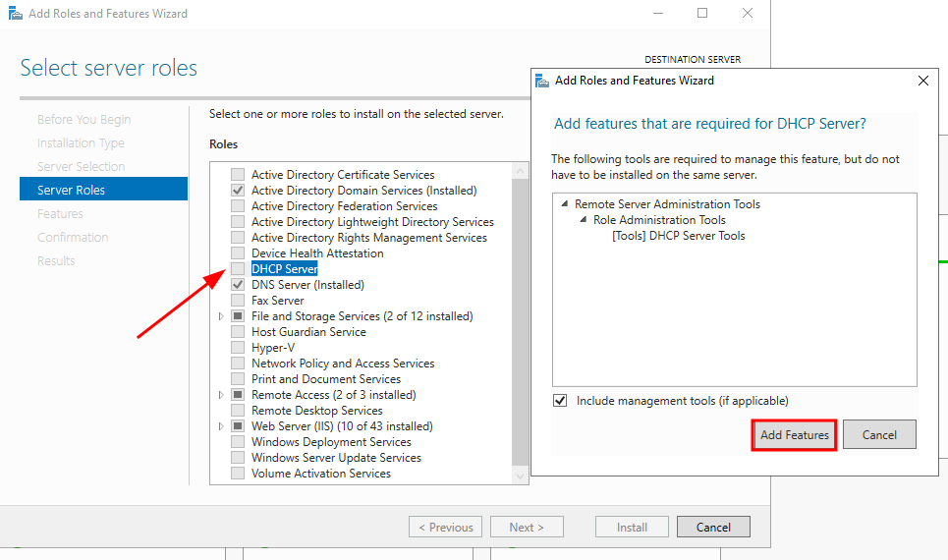
Task: Cancel the main Add Roles wizard
Action: [x=713, y=527]
